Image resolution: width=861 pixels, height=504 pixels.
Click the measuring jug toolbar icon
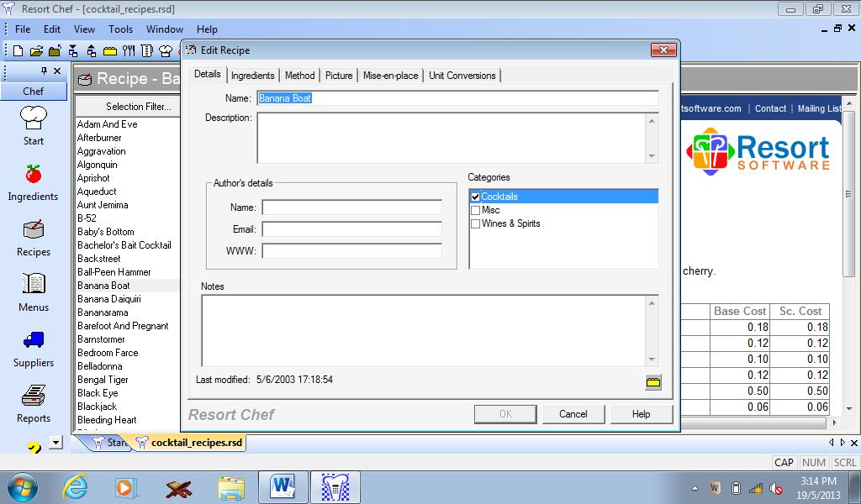[x=146, y=51]
